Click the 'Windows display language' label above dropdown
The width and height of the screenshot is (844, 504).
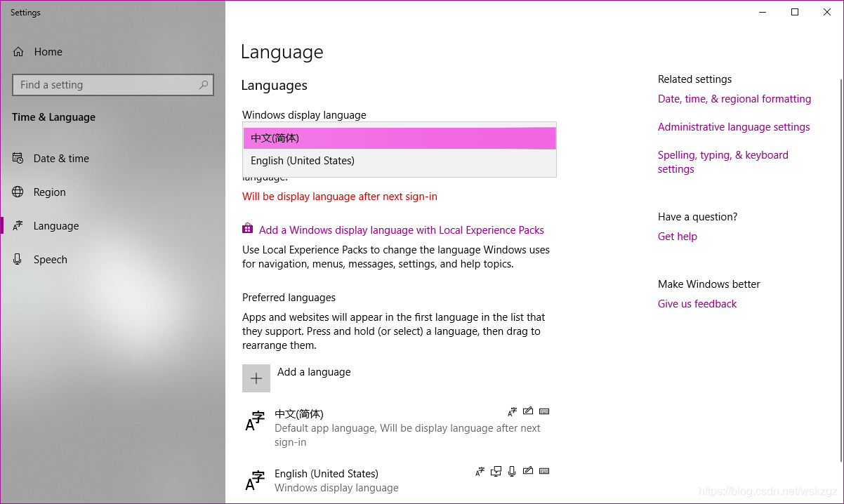tap(304, 115)
